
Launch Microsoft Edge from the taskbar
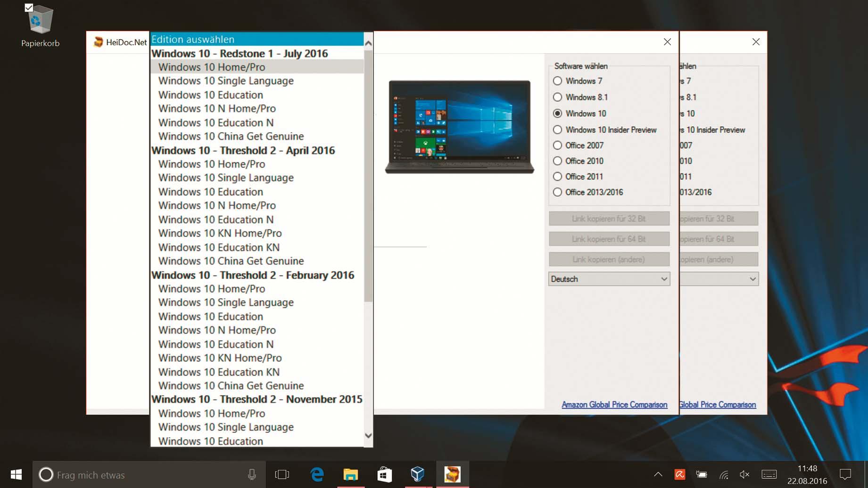coord(317,474)
